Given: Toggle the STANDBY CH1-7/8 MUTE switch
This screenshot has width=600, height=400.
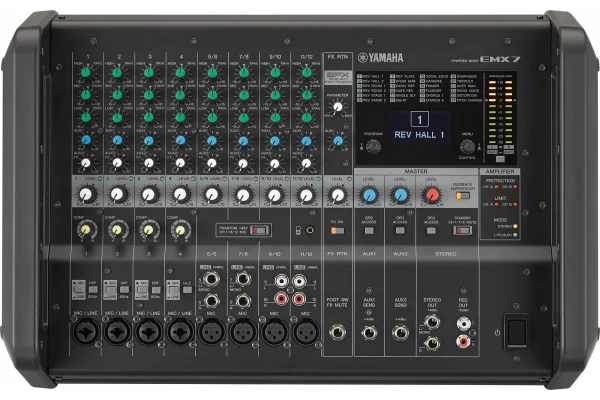Looking at the screenshot, I should coord(462,230).
